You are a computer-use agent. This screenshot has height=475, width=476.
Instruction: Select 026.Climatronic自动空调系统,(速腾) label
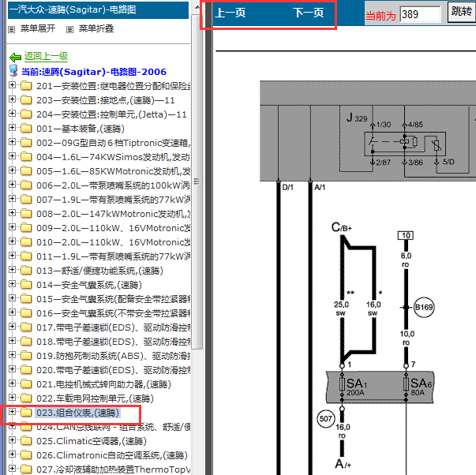pos(112,455)
